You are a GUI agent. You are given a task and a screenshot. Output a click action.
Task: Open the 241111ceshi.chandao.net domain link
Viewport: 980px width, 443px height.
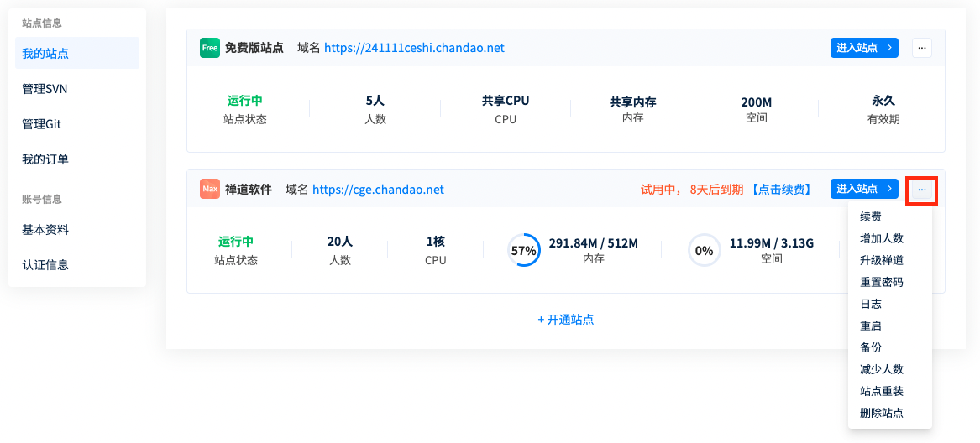pyautogui.click(x=414, y=48)
